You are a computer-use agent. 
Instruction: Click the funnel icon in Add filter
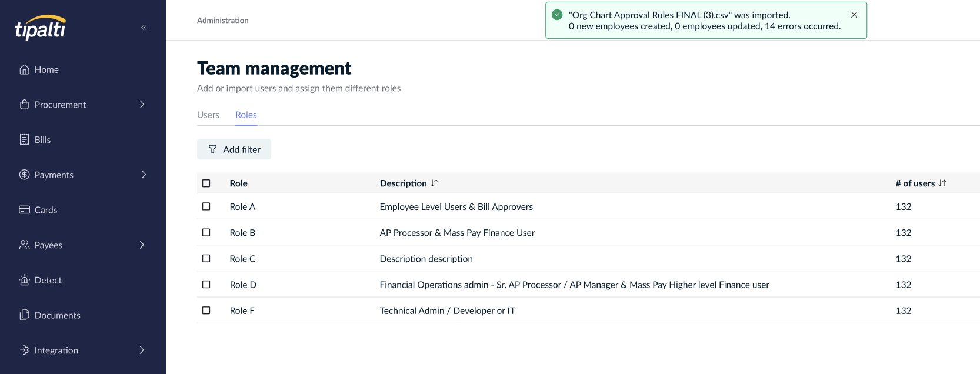(x=212, y=149)
